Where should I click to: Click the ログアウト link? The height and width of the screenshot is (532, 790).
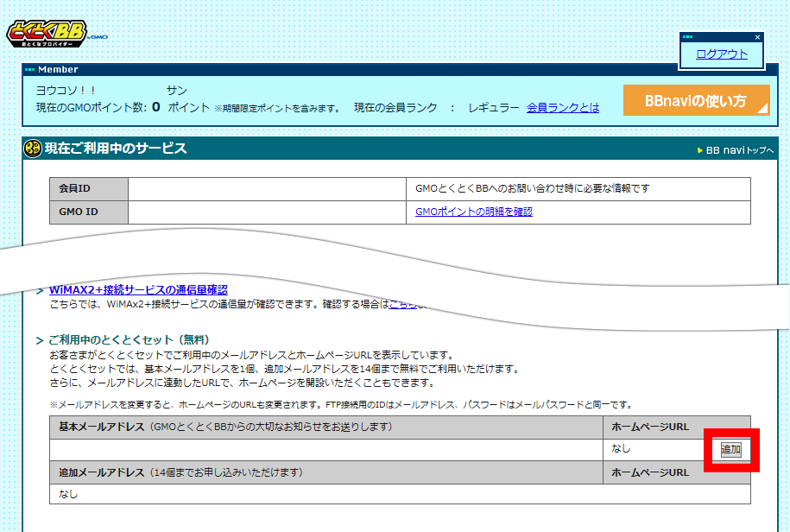tap(722, 54)
